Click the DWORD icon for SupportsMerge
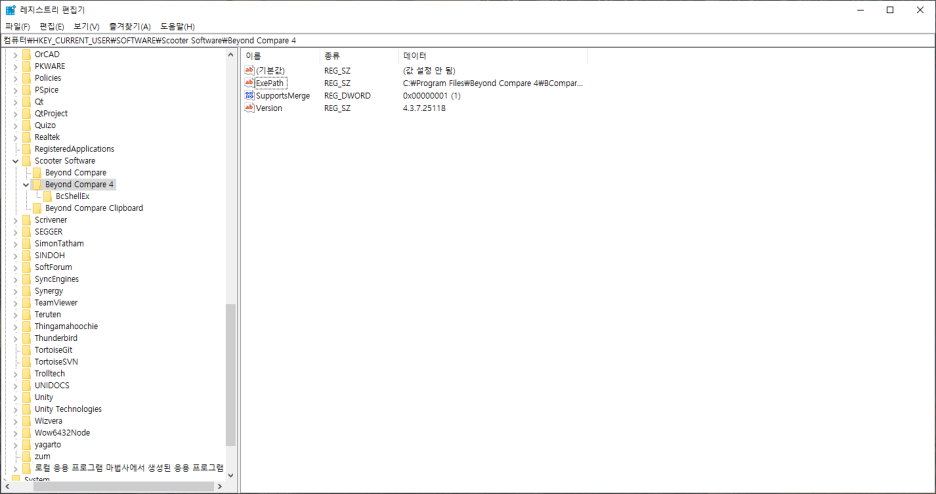 tap(250, 95)
